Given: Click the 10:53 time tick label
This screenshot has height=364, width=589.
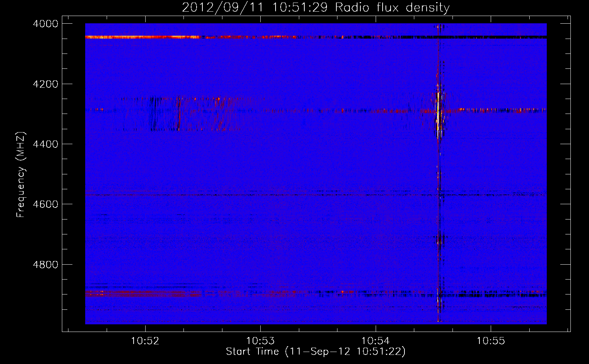Looking at the screenshot, I should (x=260, y=341).
